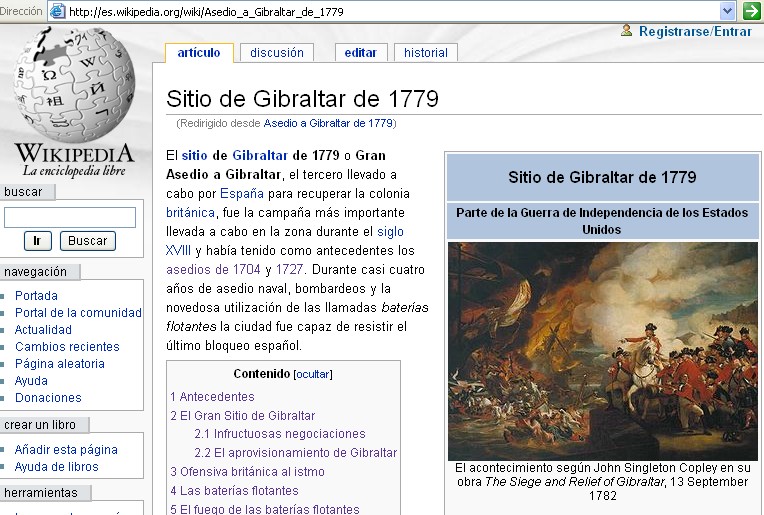
Task: Click the page icon in address bar
Action: (58, 11)
